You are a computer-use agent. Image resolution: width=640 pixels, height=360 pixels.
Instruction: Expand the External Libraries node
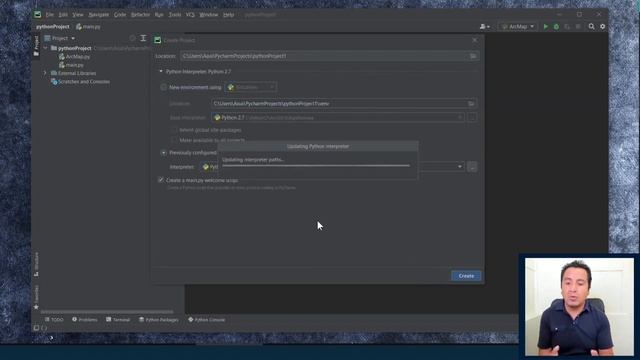45,73
